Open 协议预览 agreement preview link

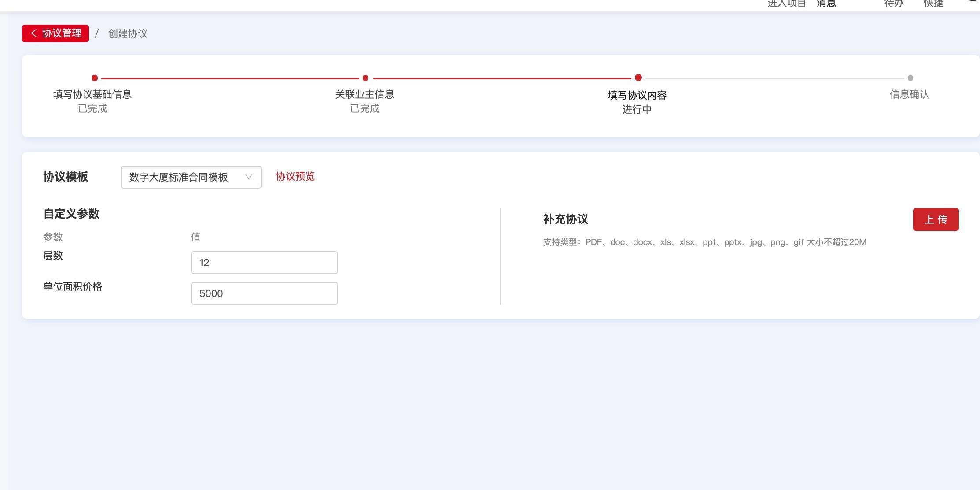point(295,176)
